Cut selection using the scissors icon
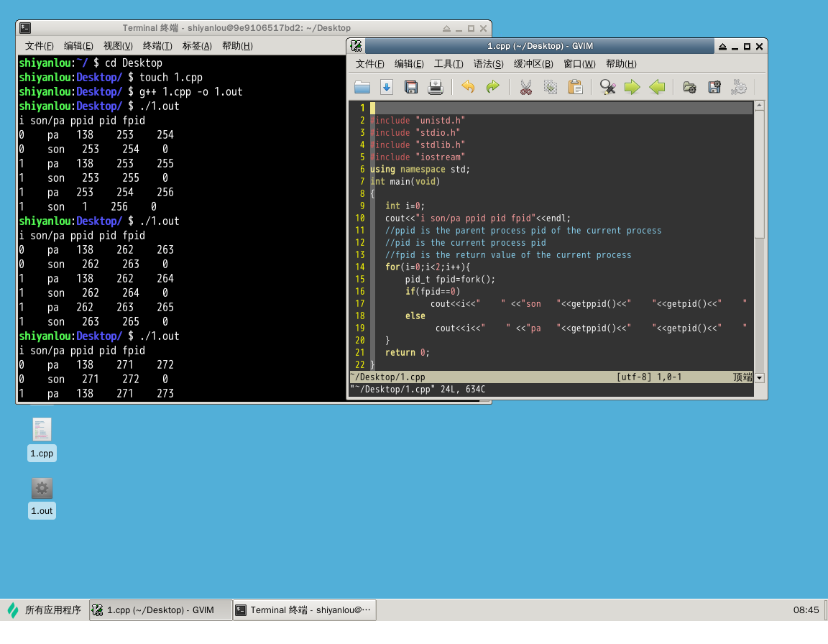This screenshot has height=644, width=828. 525,88
